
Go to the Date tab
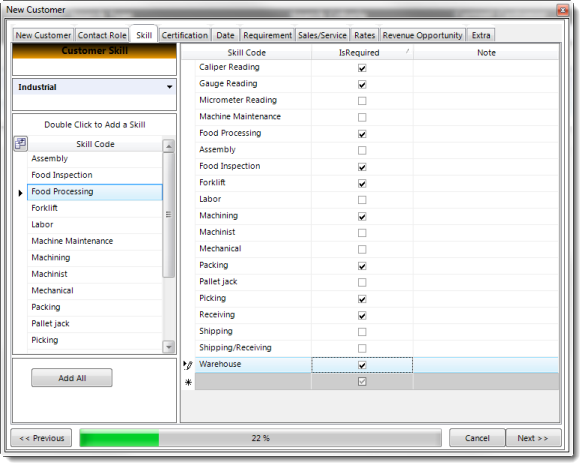coord(225,35)
